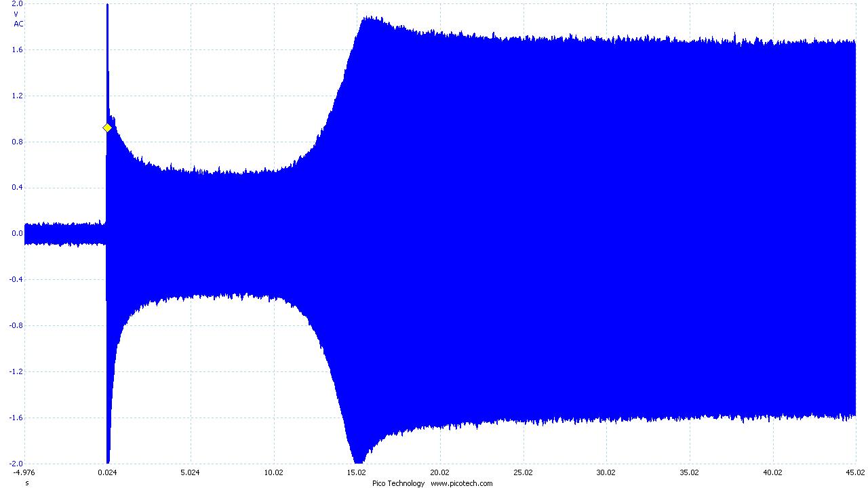Click the 0.0 voltage axis label
The image size is (868, 488).
[17, 234]
